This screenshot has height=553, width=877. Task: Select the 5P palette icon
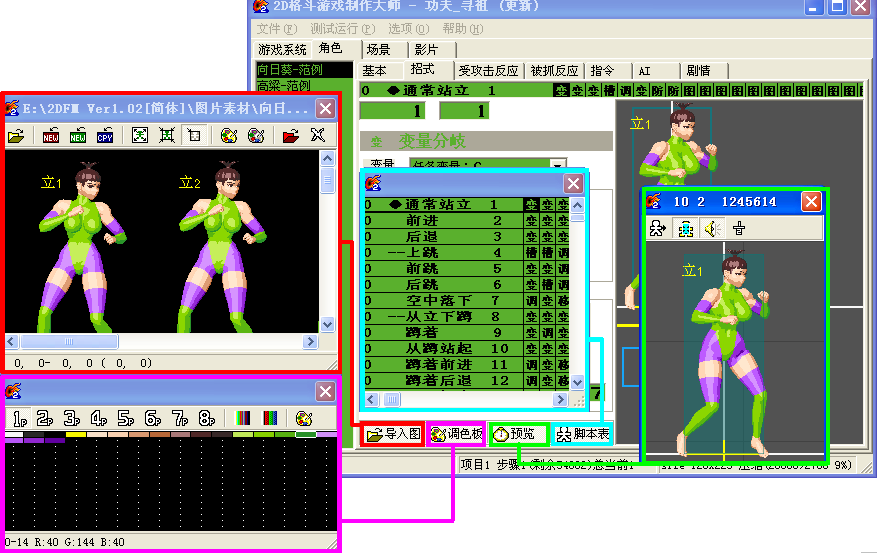tap(125, 418)
